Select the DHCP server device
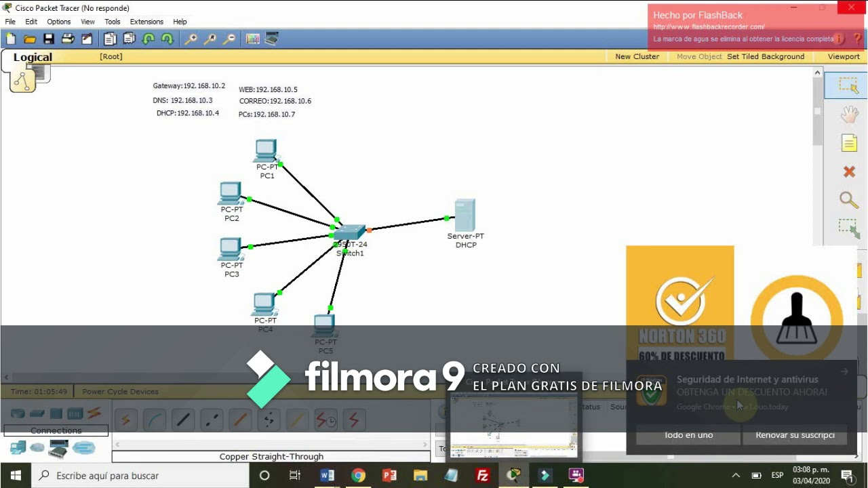868x488 pixels. click(x=465, y=216)
